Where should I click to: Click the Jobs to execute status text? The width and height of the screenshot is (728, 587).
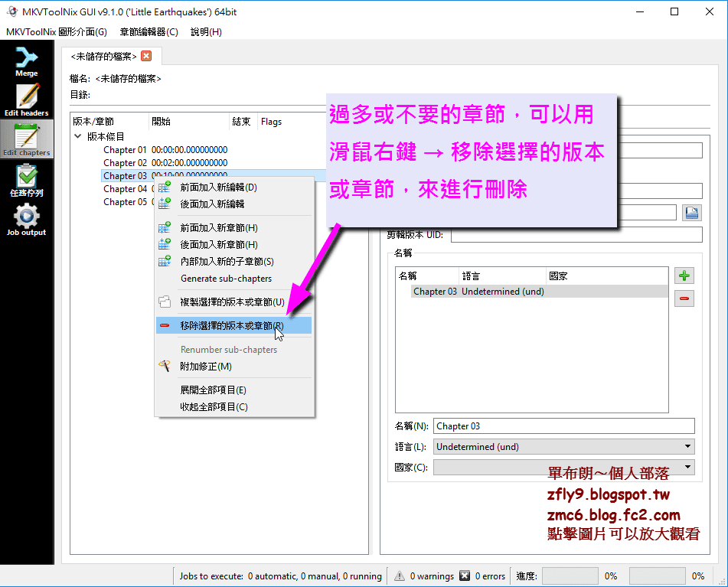(x=280, y=576)
